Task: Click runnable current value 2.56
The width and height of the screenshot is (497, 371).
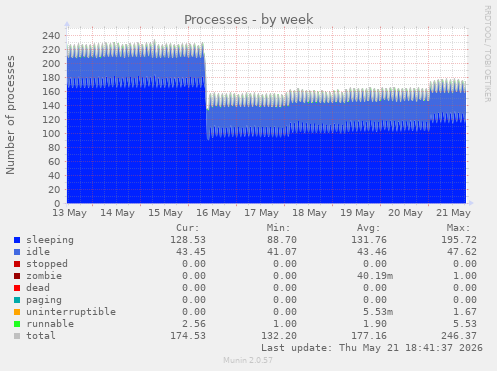Action: 194,324
